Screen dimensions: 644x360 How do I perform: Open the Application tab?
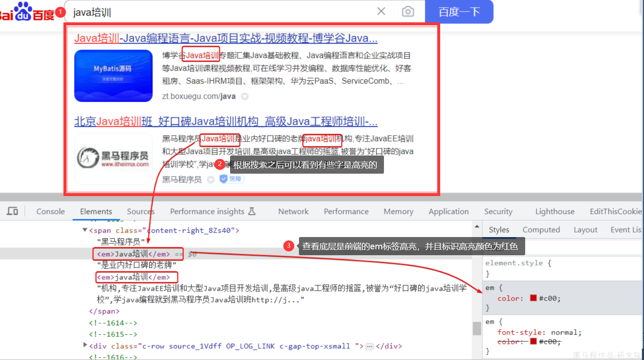click(x=449, y=211)
